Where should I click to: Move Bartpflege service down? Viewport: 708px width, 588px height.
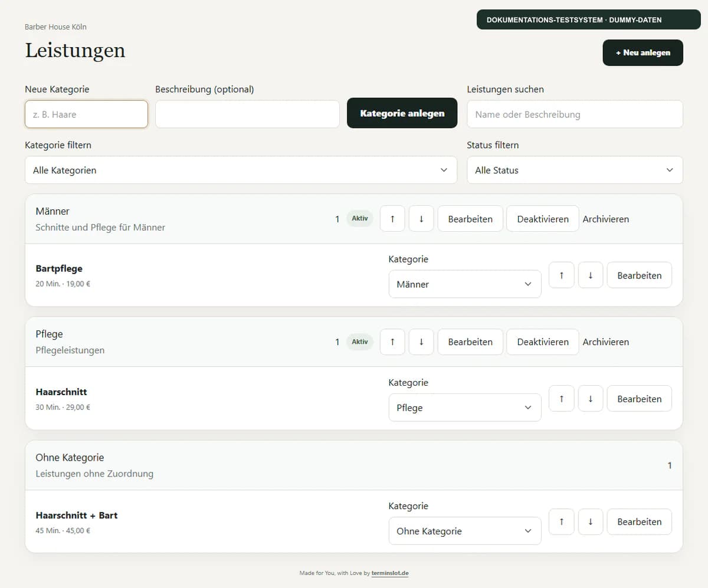591,275
